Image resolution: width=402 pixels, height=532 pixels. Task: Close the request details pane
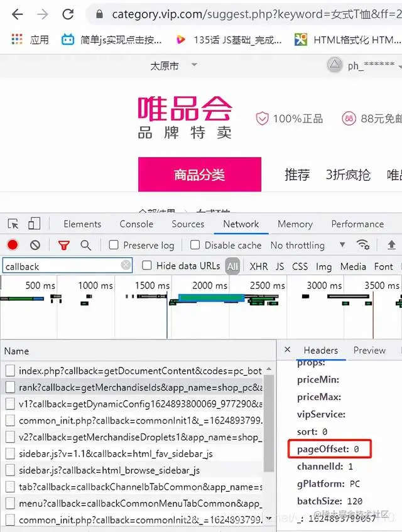(287, 349)
